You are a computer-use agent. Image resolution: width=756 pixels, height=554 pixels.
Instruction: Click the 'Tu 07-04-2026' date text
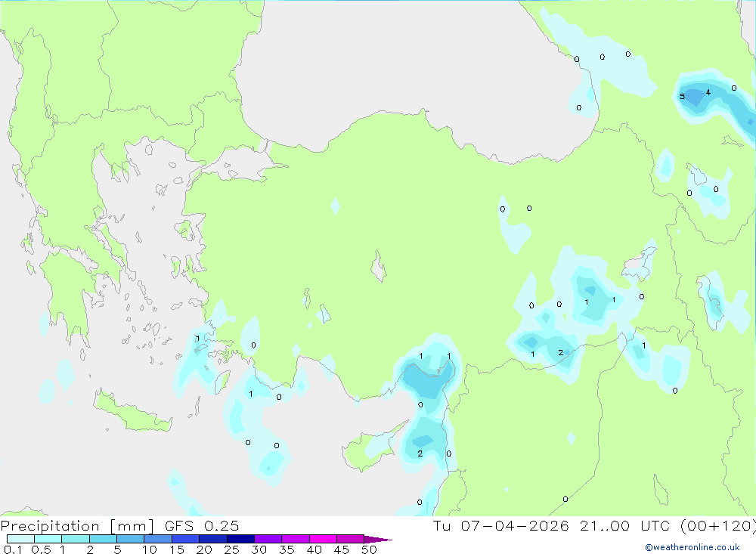pos(501,525)
